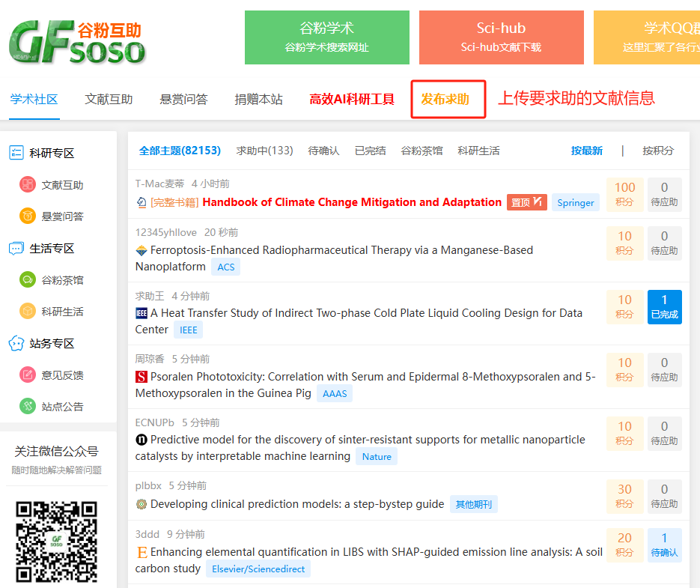Click the GFsoso site logo
Screen dimensions: 700x588
[x=76, y=42]
